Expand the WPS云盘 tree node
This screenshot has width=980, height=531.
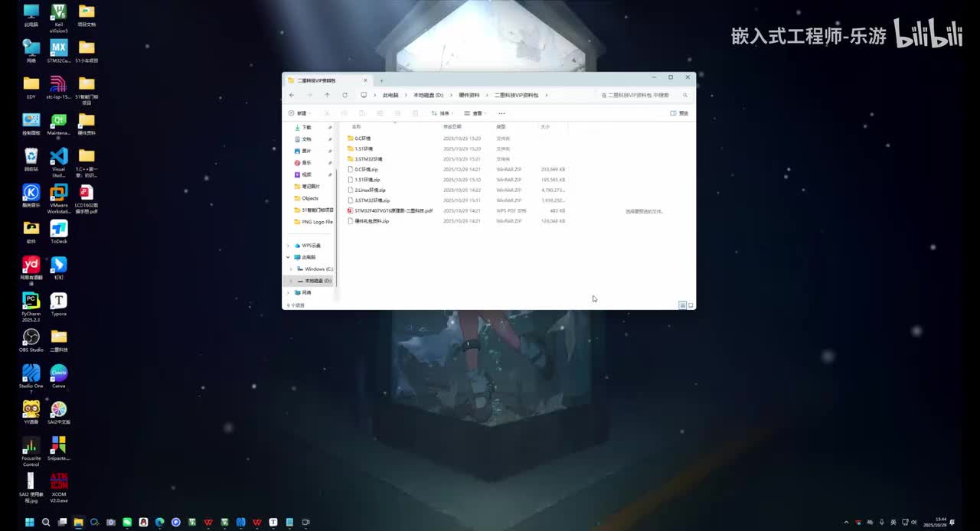click(289, 246)
